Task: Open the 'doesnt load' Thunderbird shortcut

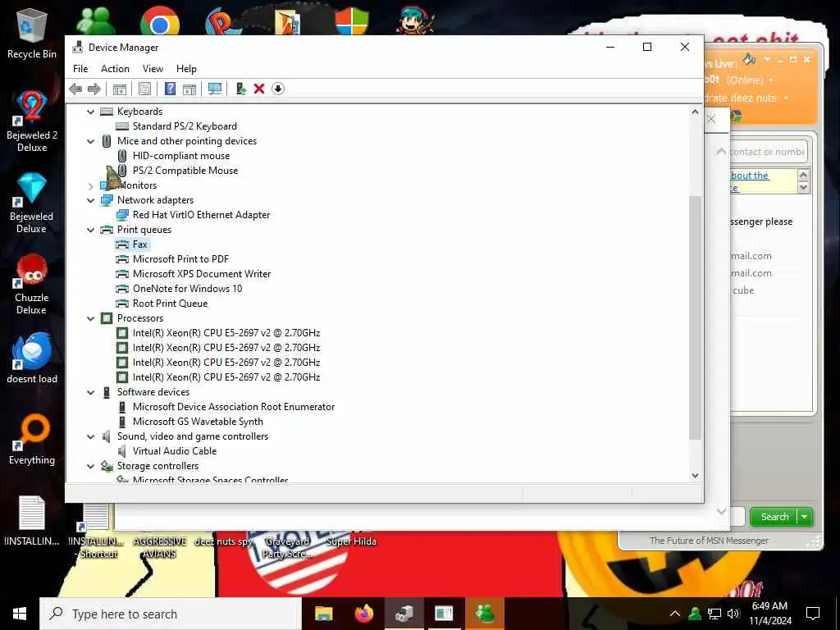Action: 32,358
